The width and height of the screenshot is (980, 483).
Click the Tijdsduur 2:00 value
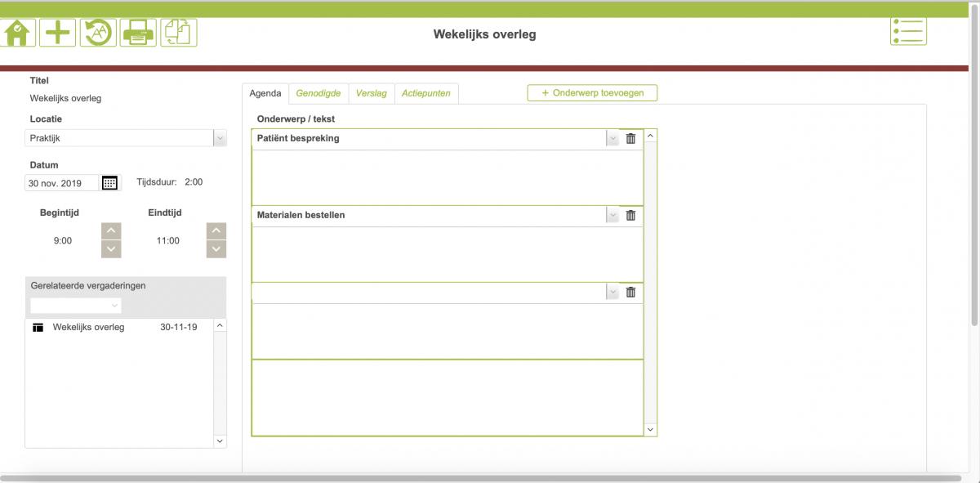(194, 182)
